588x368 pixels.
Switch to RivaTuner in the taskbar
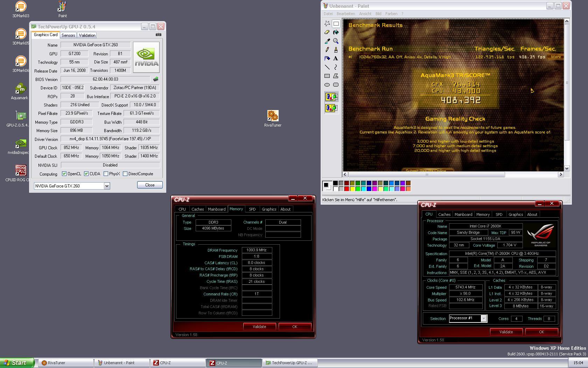pos(66,363)
